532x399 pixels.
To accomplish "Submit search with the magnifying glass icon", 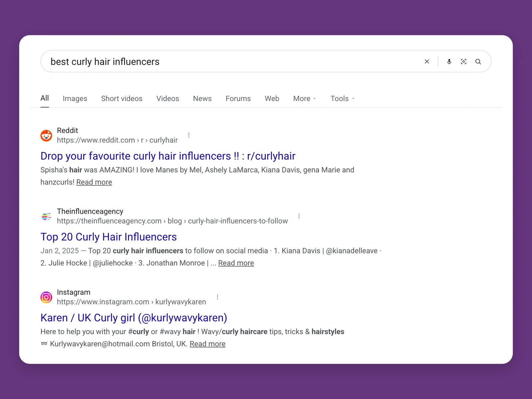I will coord(478,62).
